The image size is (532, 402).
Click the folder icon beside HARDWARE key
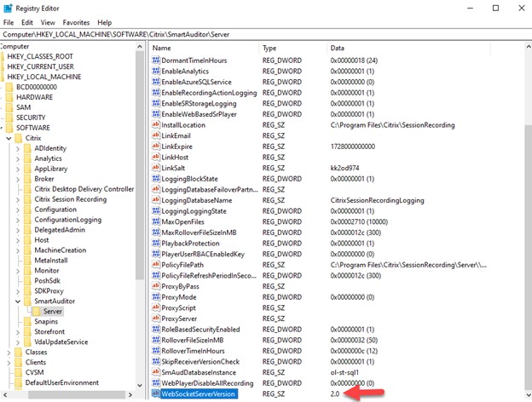(9, 97)
